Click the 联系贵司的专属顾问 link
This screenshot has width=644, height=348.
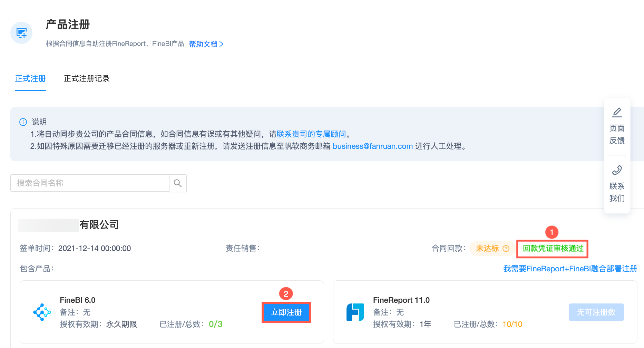tap(311, 134)
